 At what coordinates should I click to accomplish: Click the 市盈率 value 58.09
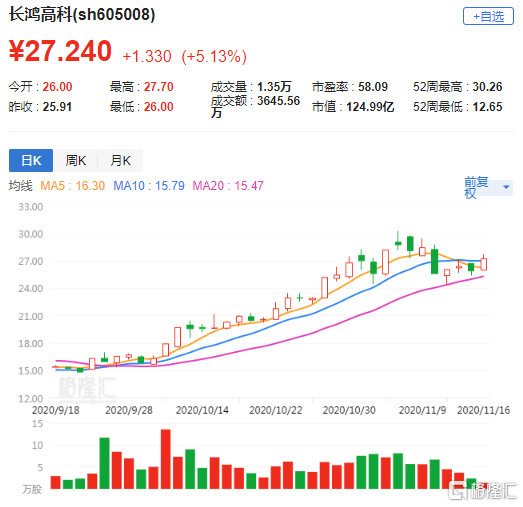(373, 87)
